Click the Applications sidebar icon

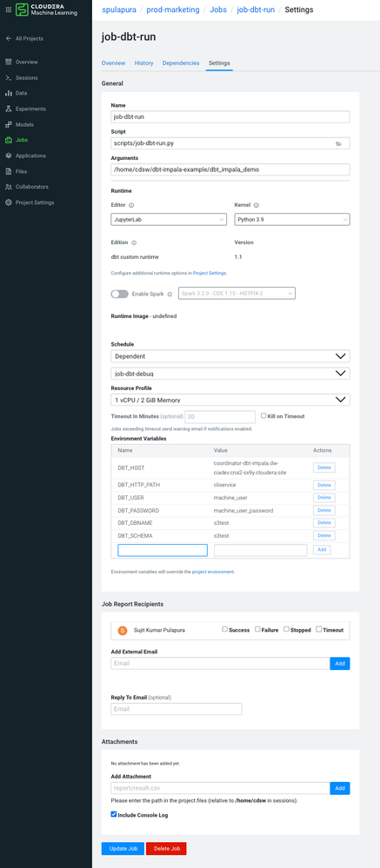coord(9,156)
